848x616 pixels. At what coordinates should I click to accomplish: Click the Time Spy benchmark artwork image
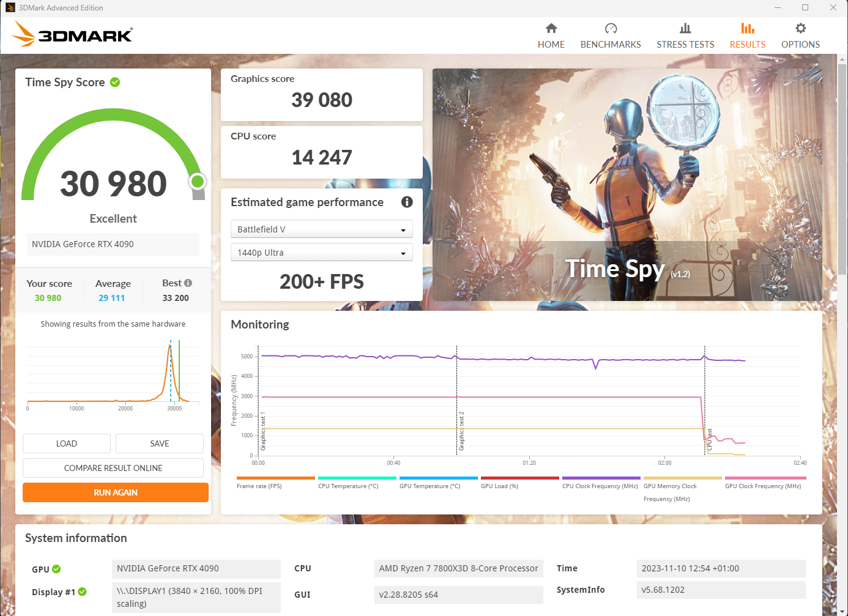[x=627, y=184]
